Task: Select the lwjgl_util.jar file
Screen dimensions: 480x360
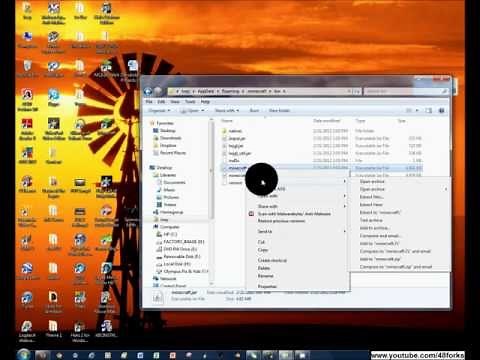Action: pyautogui.click(x=239, y=153)
